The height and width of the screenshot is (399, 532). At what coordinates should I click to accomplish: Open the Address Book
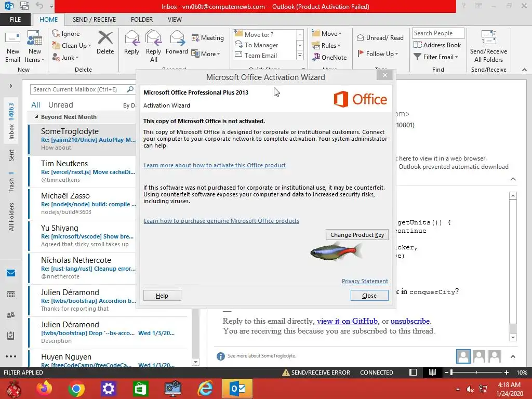[x=437, y=45]
